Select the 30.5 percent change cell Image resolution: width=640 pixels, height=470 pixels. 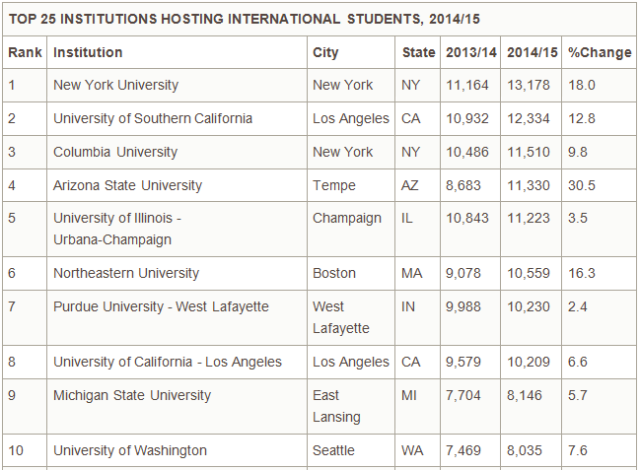pos(582,185)
